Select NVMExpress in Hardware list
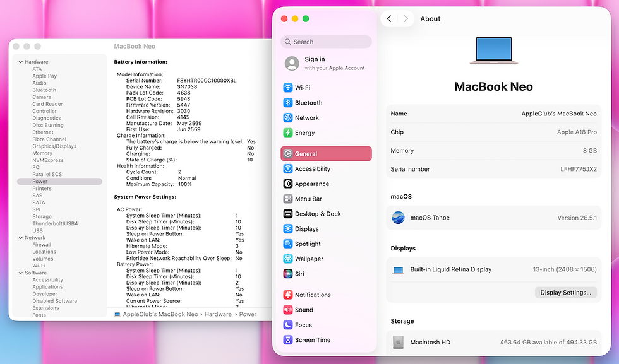The width and height of the screenshot is (619, 364). tap(48, 160)
